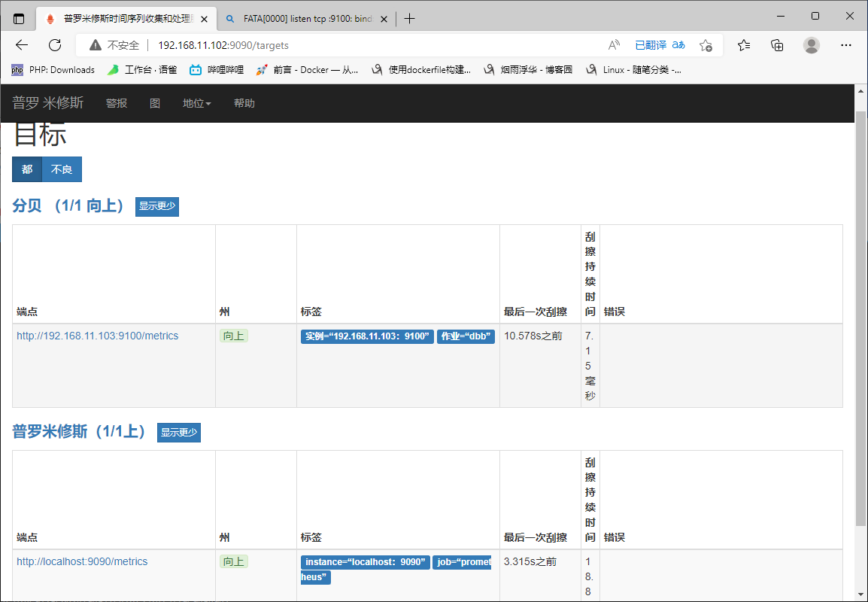Open the Linux - 随笔分类 bookmark
The height and width of the screenshot is (602, 868).
[633, 70]
